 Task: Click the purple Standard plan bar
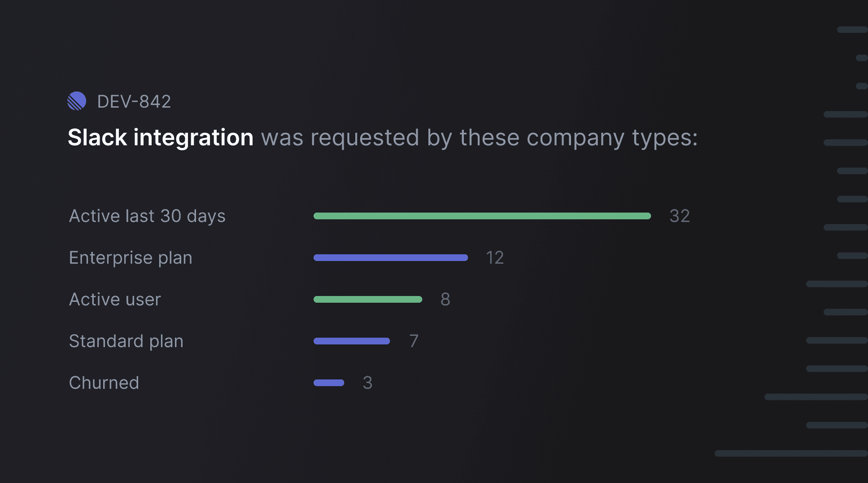351,341
